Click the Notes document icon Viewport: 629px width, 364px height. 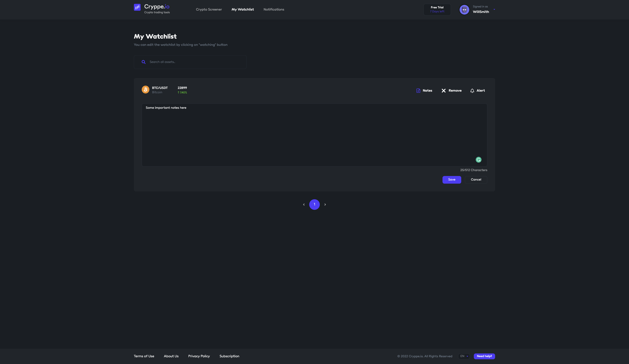pyautogui.click(x=418, y=91)
